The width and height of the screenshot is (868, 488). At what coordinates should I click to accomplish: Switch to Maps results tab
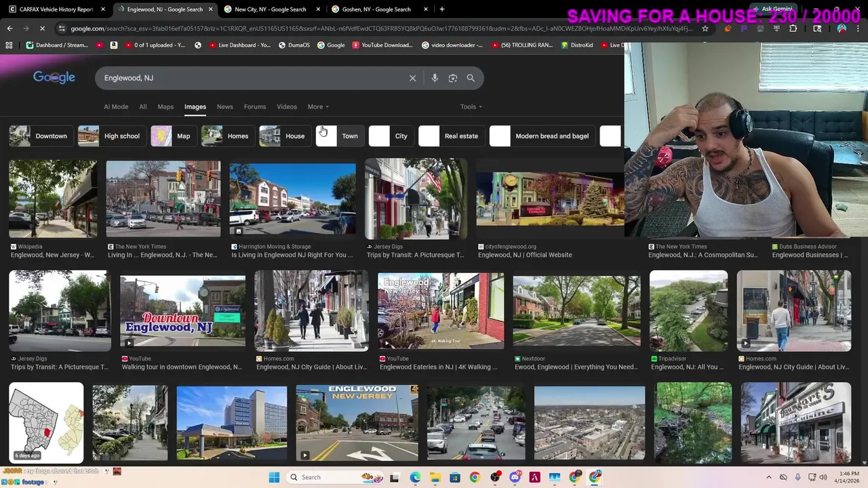(x=165, y=106)
